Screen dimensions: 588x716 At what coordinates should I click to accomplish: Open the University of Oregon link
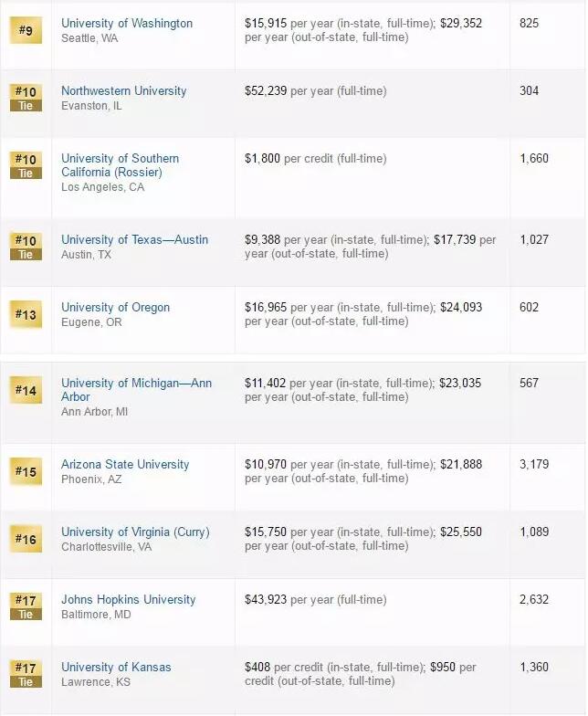115,307
